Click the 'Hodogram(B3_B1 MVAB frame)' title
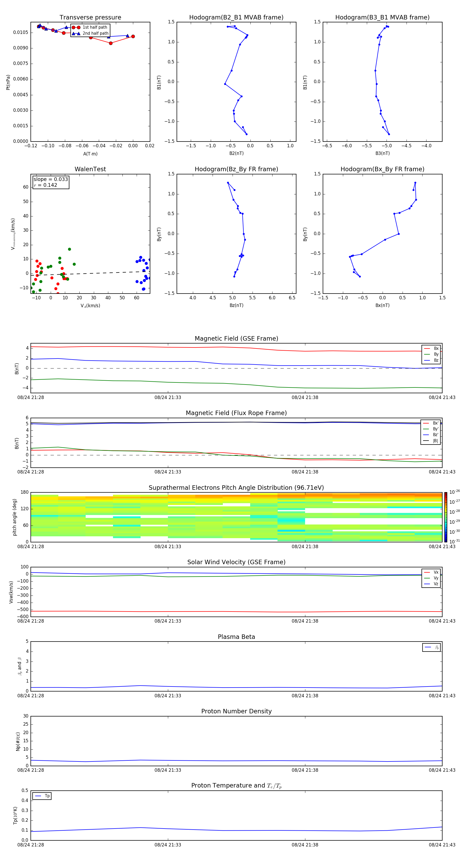Viewport: 473px width, 868px height. pos(382,18)
